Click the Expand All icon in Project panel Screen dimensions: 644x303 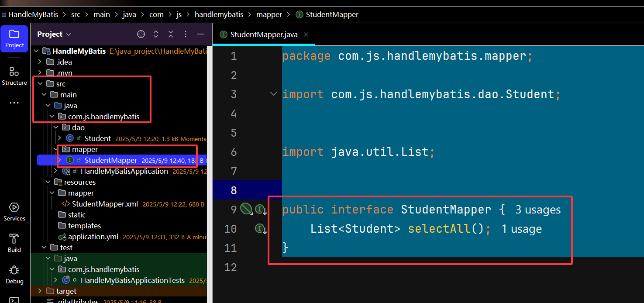(x=156, y=34)
